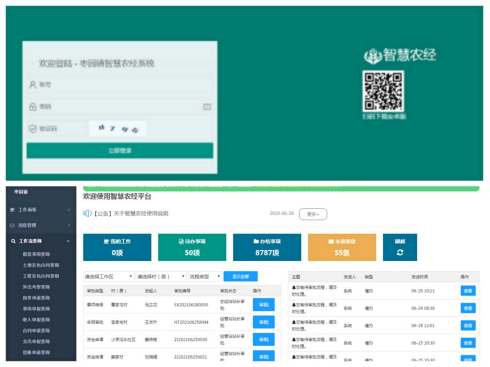This screenshot has width=490, height=367.
Task: Click the folder icon in the 办结事项 card
Action: 256,241
